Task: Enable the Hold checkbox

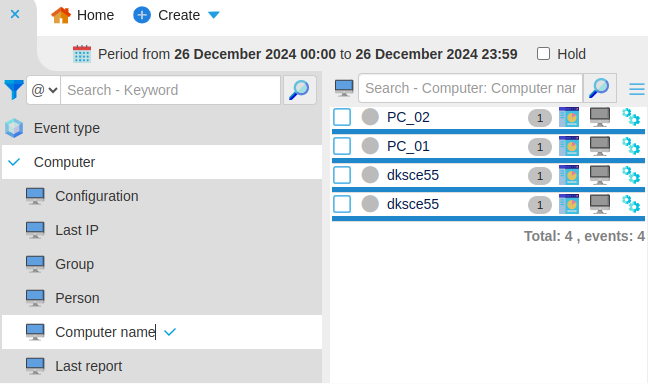Action: pos(543,54)
